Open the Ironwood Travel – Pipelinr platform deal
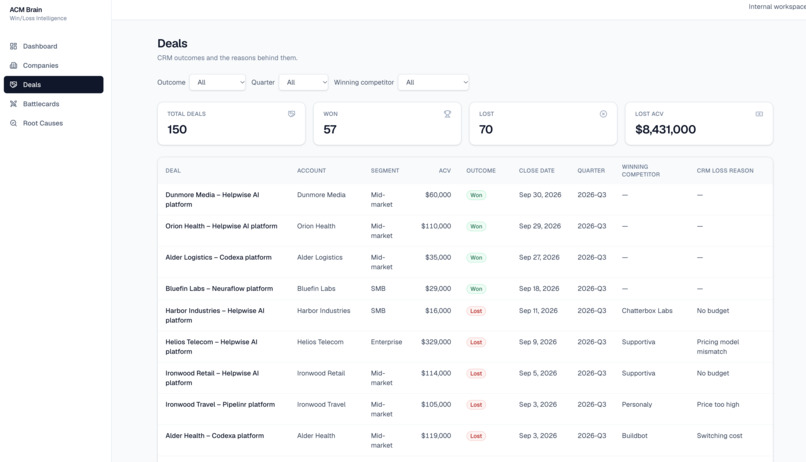 pyautogui.click(x=220, y=404)
